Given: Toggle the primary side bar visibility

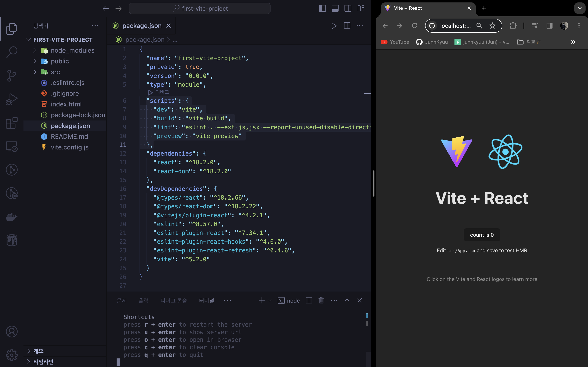Looking at the screenshot, I should pos(322,9).
